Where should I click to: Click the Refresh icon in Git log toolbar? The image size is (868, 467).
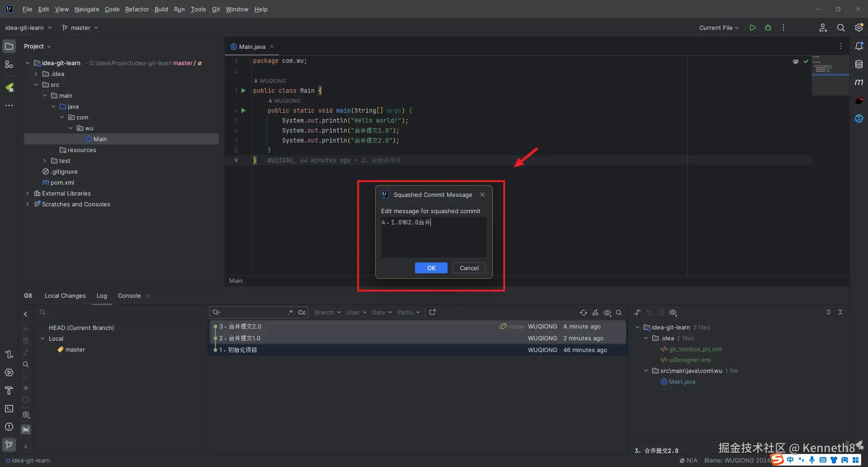584,313
